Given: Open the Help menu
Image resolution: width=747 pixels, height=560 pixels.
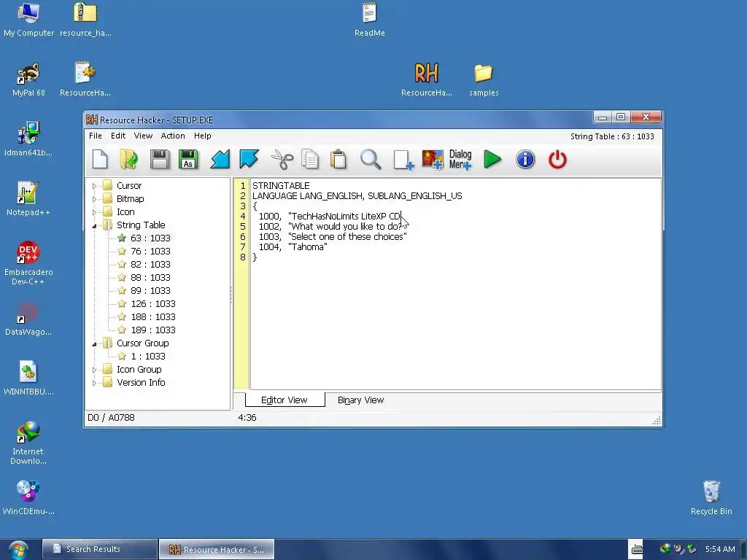Looking at the screenshot, I should click(203, 136).
